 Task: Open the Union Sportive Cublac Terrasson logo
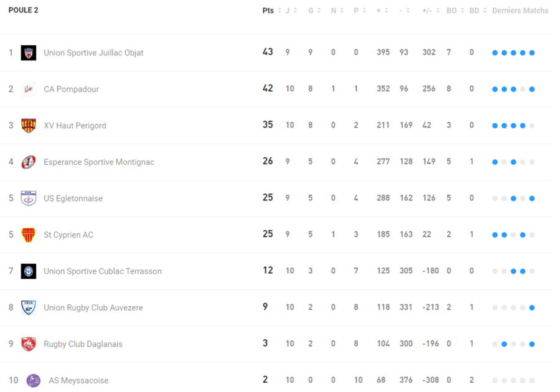(x=29, y=271)
